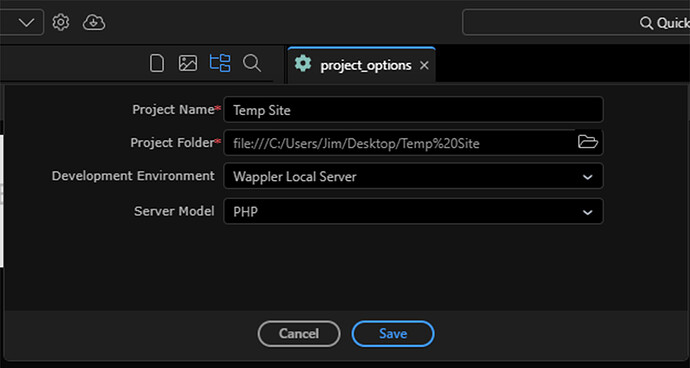
Task: Click the Cancel button
Action: (299, 334)
